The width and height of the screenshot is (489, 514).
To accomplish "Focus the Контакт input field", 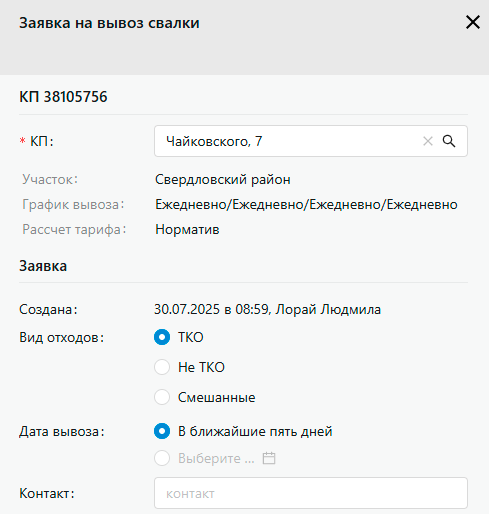I will tap(311, 493).
